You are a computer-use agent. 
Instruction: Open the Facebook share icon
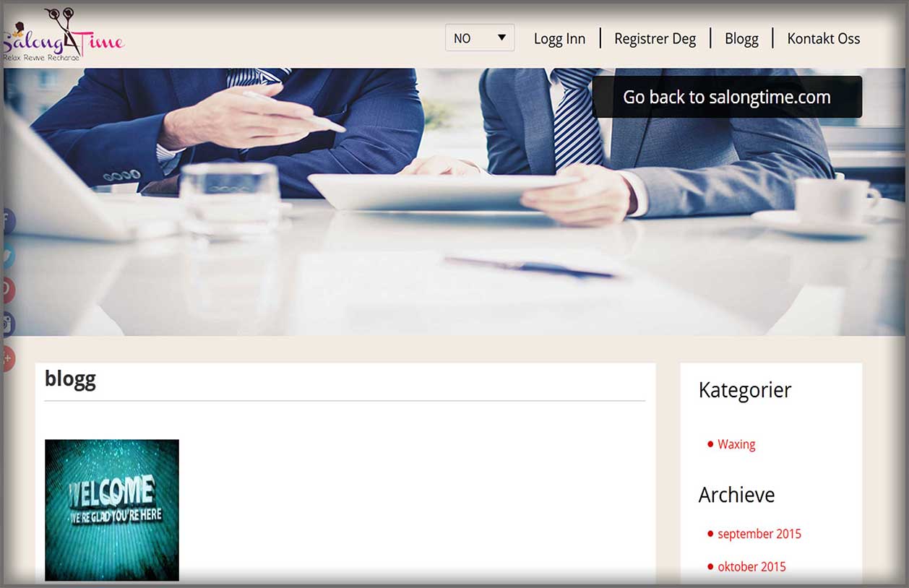point(7,220)
